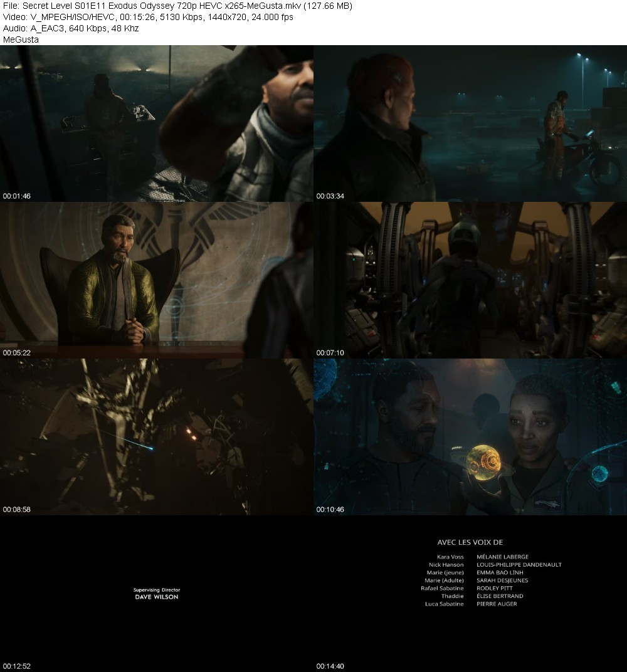The height and width of the screenshot is (672, 627).
Task: Click the 00:10:46 timestamp
Action: [x=330, y=510]
